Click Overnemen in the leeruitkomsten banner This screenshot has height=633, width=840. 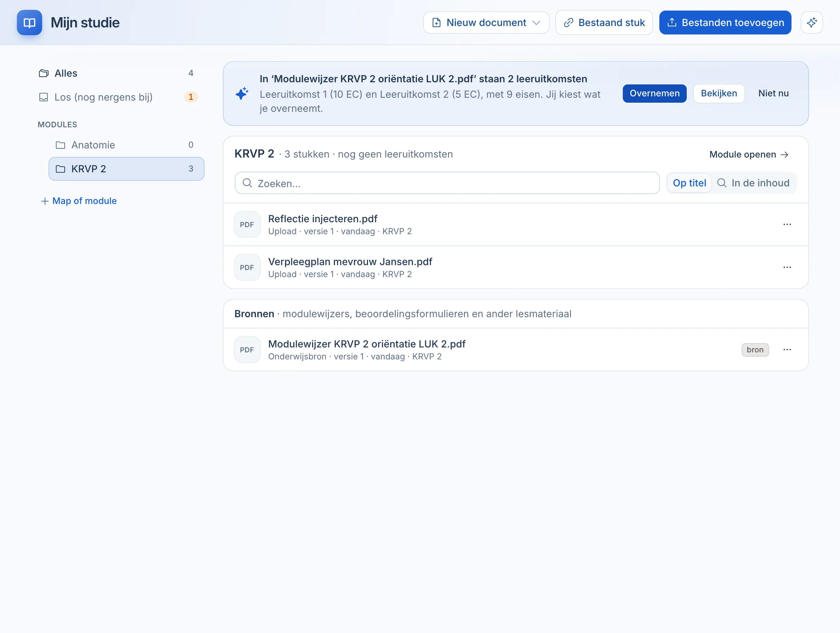click(x=654, y=94)
